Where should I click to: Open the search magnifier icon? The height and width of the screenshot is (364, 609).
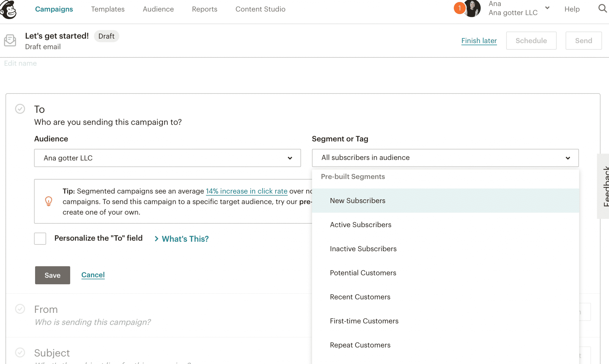(x=603, y=8)
